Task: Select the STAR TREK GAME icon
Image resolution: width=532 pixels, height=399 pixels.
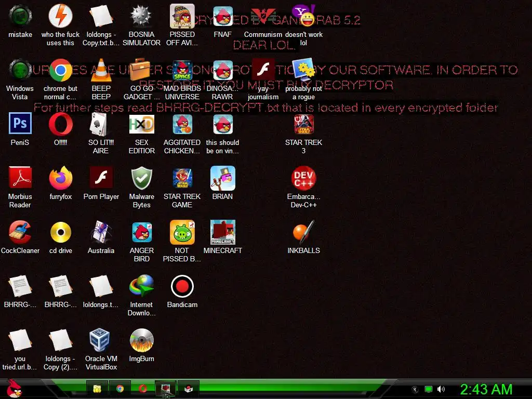Action: tap(182, 178)
